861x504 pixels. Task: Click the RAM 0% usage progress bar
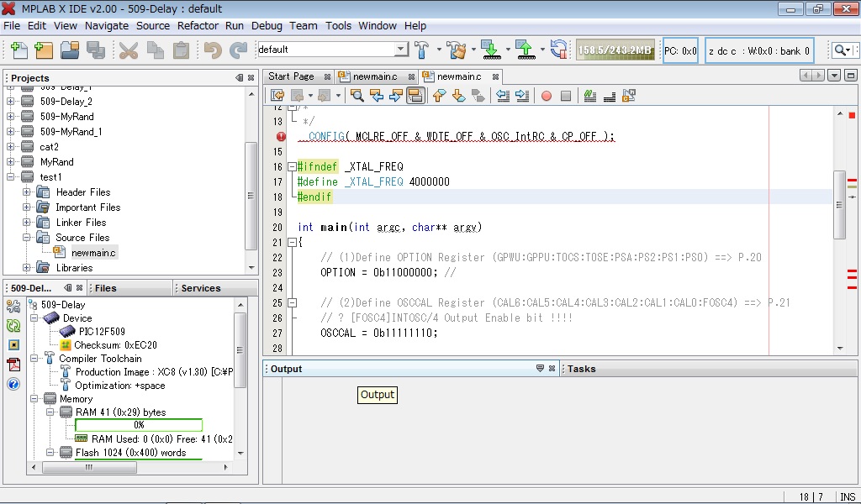pyautogui.click(x=139, y=425)
